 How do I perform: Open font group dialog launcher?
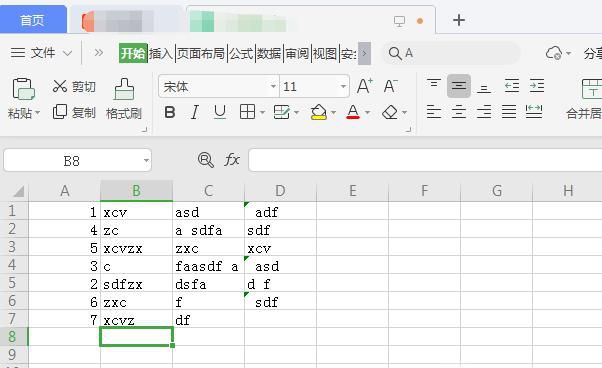408,130
